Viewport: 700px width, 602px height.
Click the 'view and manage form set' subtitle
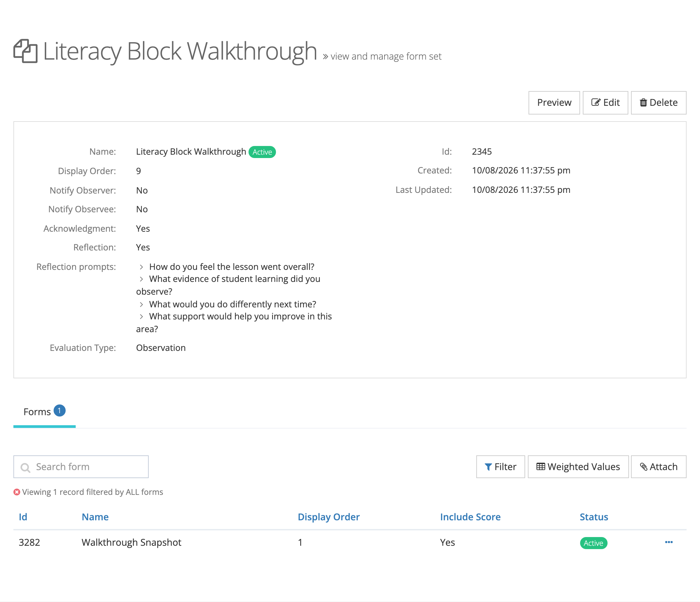pos(386,56)
